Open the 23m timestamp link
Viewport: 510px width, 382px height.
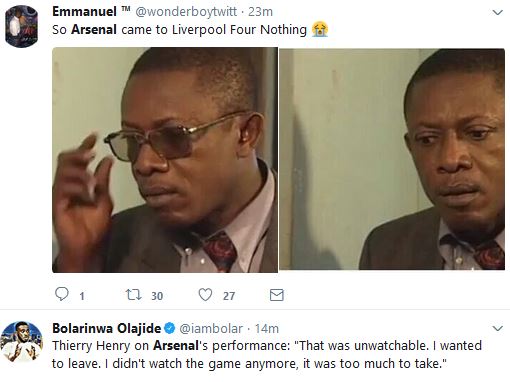[260, 12]
